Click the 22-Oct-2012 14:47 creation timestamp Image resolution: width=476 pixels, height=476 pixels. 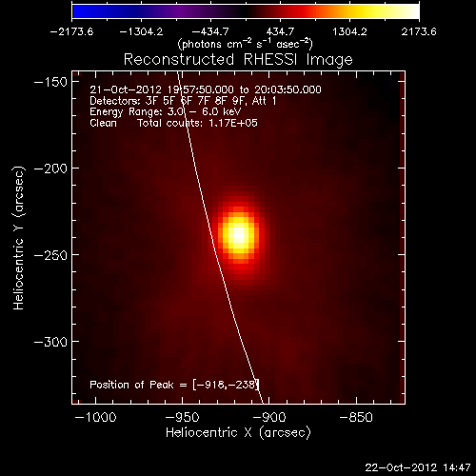pyautogui.click(x=418, y=467)
